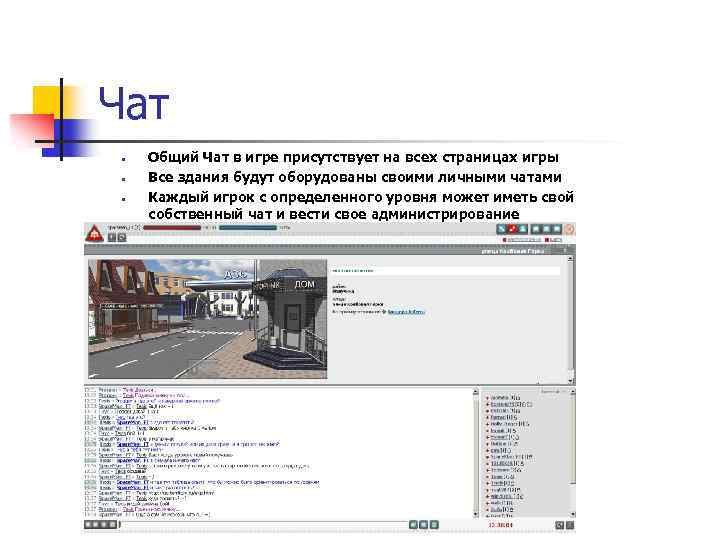This screenshot has height=540, width=720.
Task: Click the slide title Чат
Action: point(134,104)
